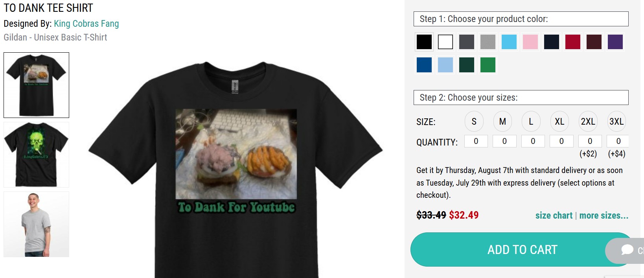Pick the 3XL size option

point(616,122)
